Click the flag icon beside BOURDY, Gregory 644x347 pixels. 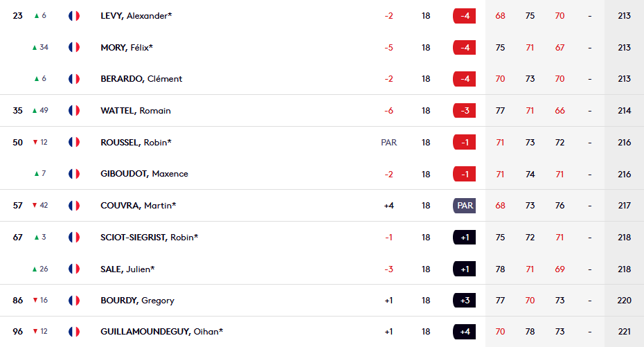[x=74, y=300]
